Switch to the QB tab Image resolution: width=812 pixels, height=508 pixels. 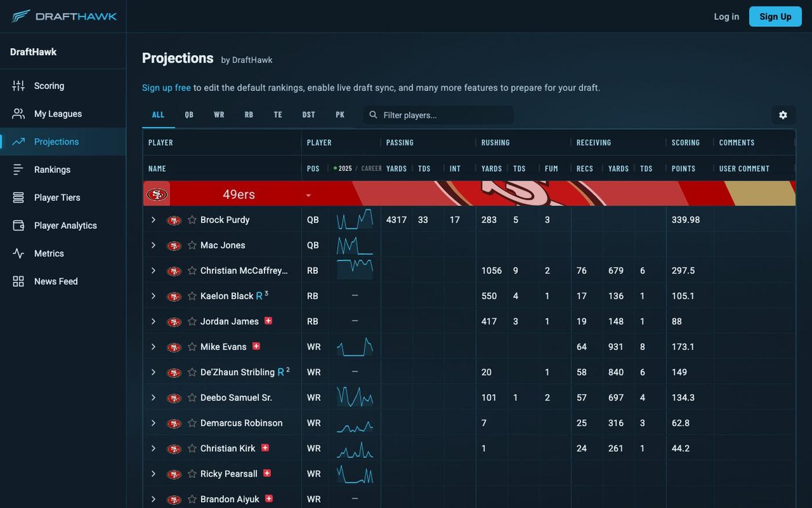click(189, 115)
